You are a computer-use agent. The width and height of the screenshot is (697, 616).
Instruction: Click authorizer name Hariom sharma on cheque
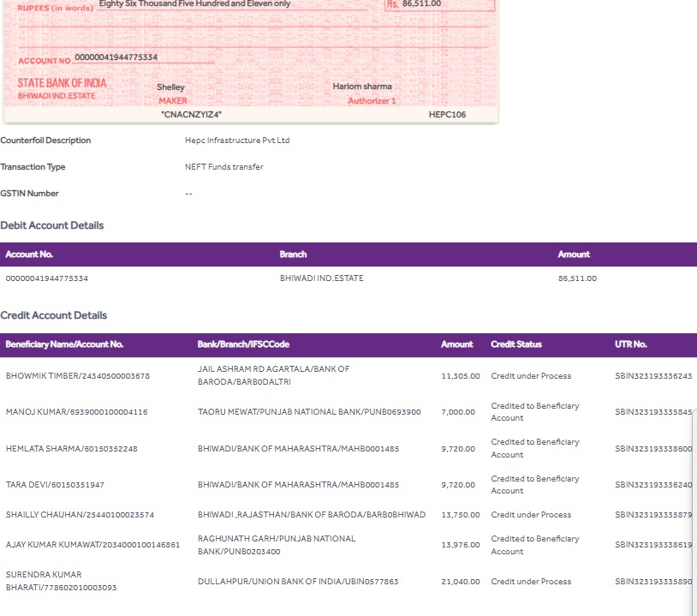362,87
